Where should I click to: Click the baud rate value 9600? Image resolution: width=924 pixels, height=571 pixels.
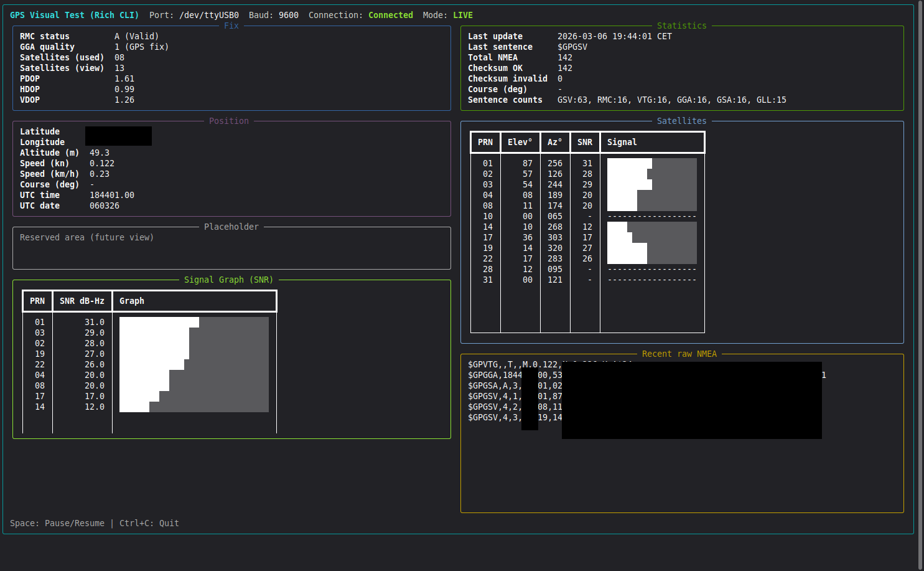tap(289, 15)
